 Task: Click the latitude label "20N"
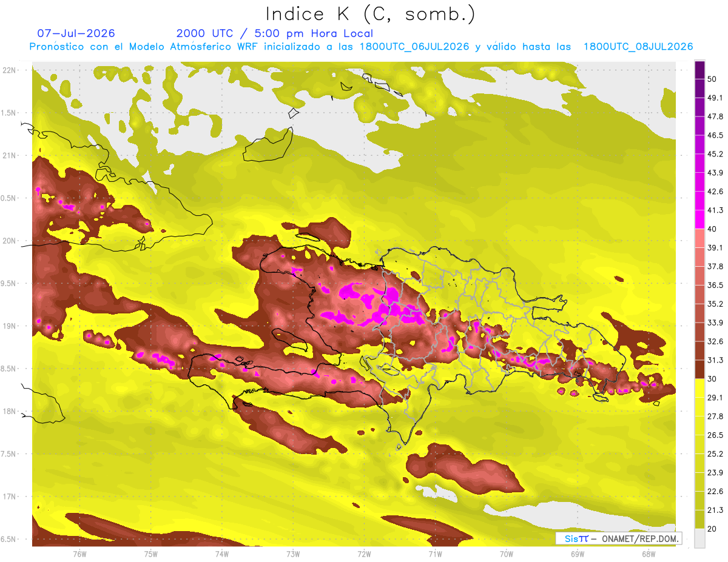(x=8, y=241)
